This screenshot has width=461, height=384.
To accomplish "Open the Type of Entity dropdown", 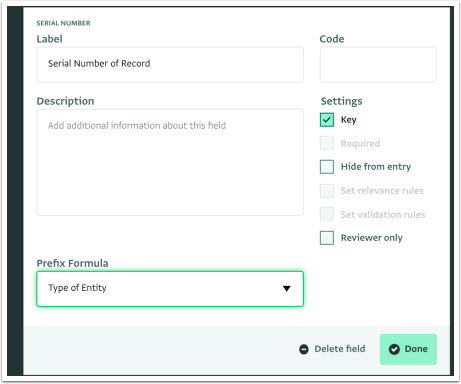I will (x=170, y=289).
